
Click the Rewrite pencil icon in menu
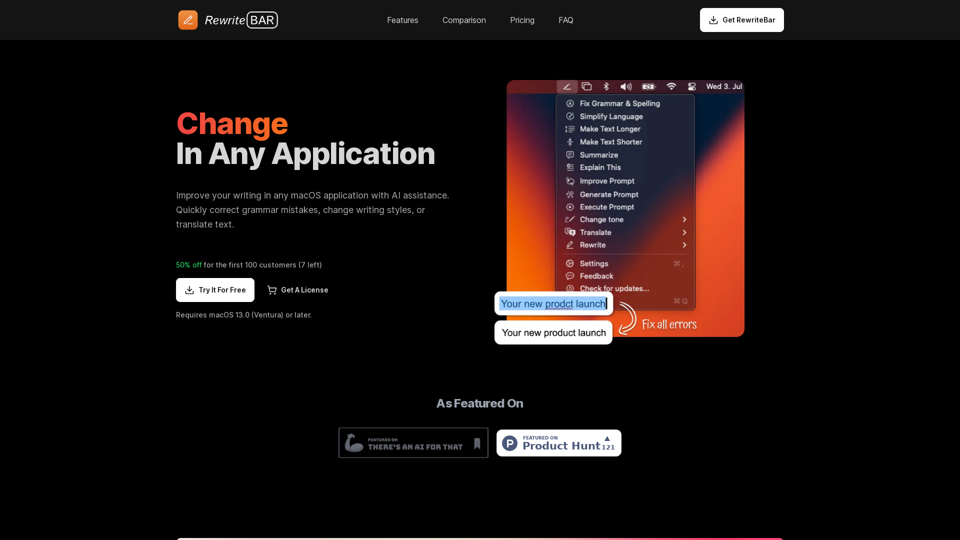(569, 245)
